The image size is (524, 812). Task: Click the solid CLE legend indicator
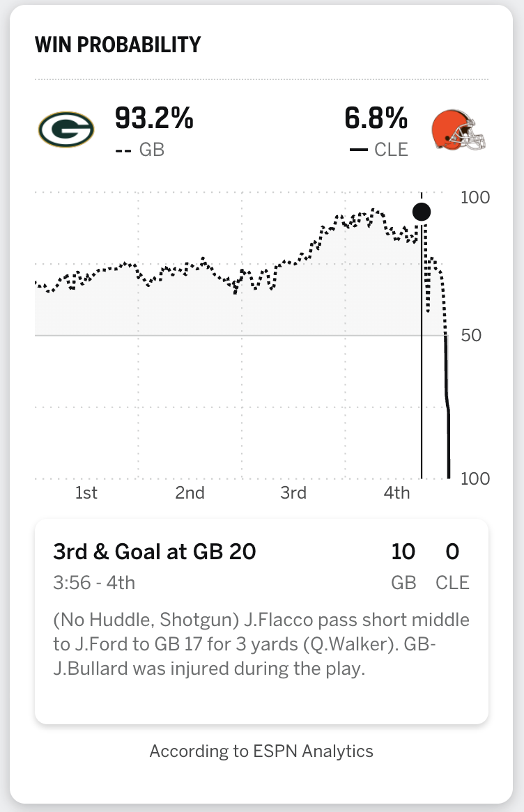pos(359,150)
